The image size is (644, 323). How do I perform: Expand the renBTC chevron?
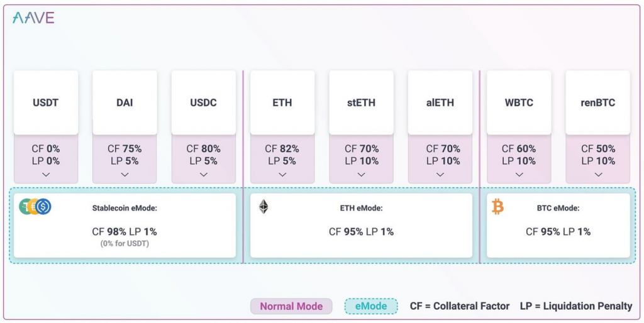[x=599, y=175]
